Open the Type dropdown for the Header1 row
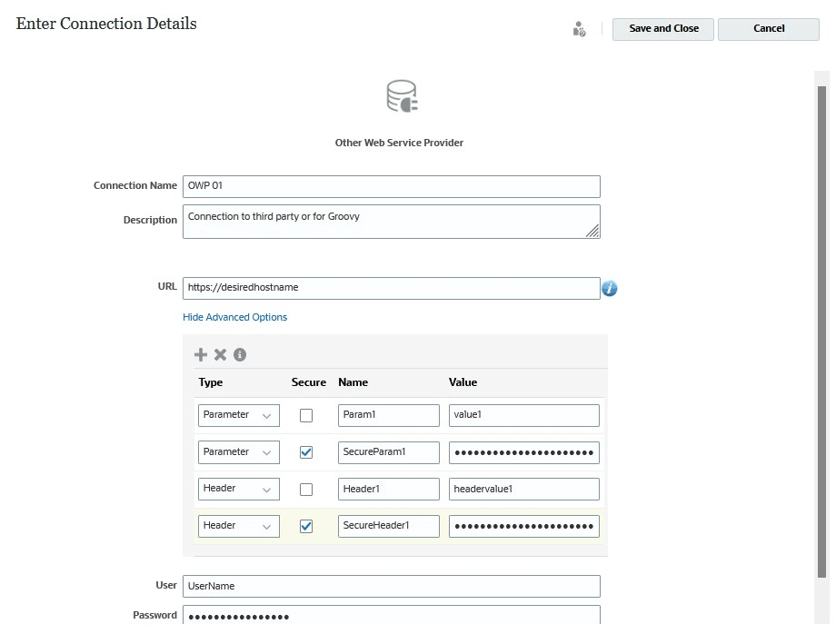The height and width of the screenshot is (644, 836). (238, 488)
